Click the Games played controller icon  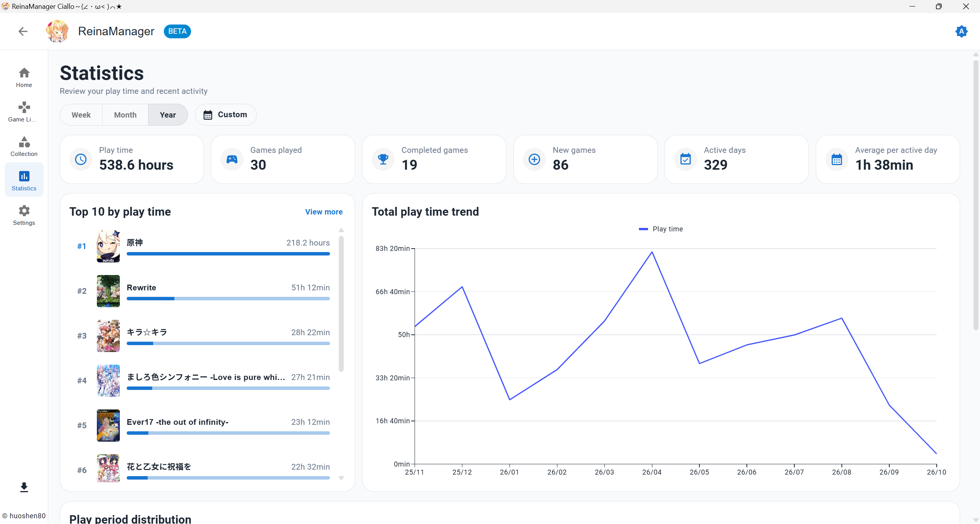pyautogui.click(x=232, y=159)
